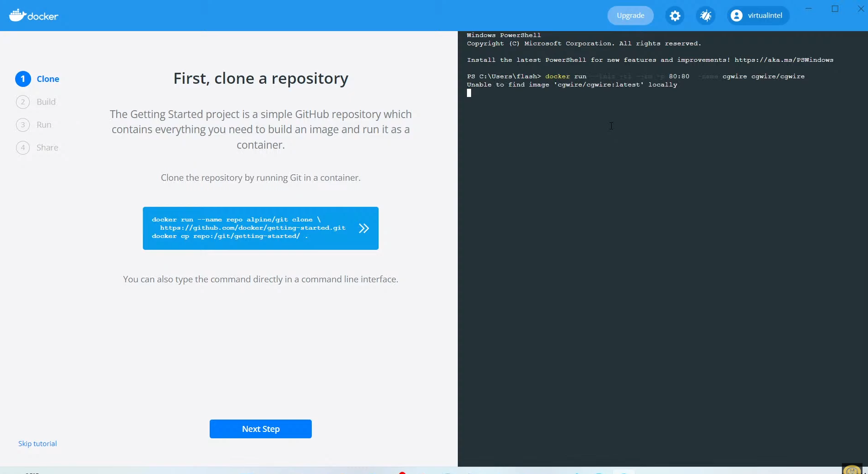The height and width of the screenshot is (474, 868).
Task: Click the 'First, clone a repository' heading
Action: click(x=260, y=79)
